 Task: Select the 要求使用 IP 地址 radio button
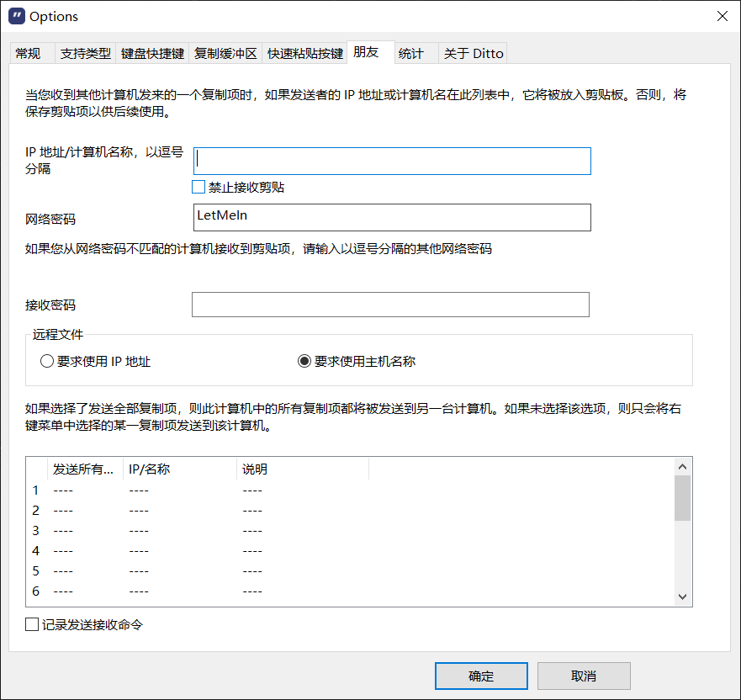point(46,362)
